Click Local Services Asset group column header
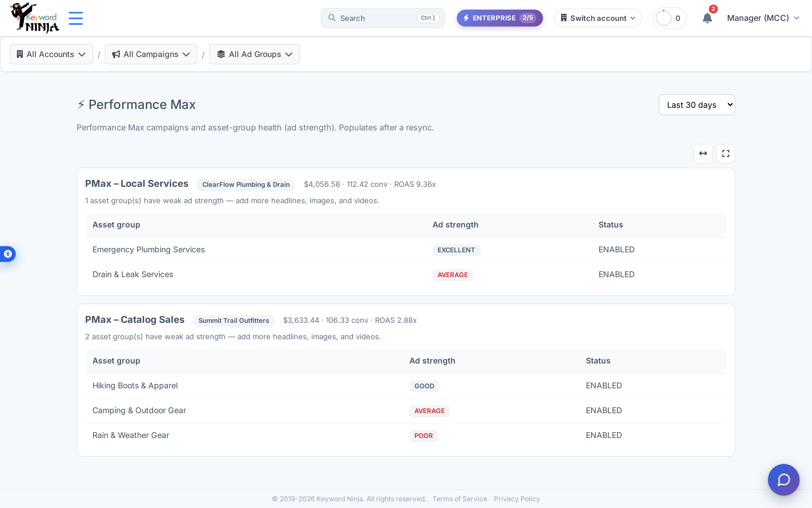 pyautogui.click(x=116, y=225)
